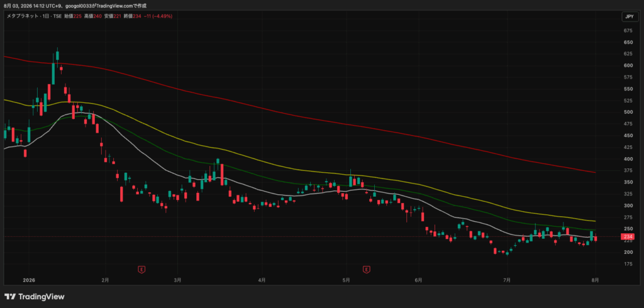This screenshot has height=308, width=644.
Task: Open the JPY currency selector
Action: pyautogui.click(x=628, y=16)
